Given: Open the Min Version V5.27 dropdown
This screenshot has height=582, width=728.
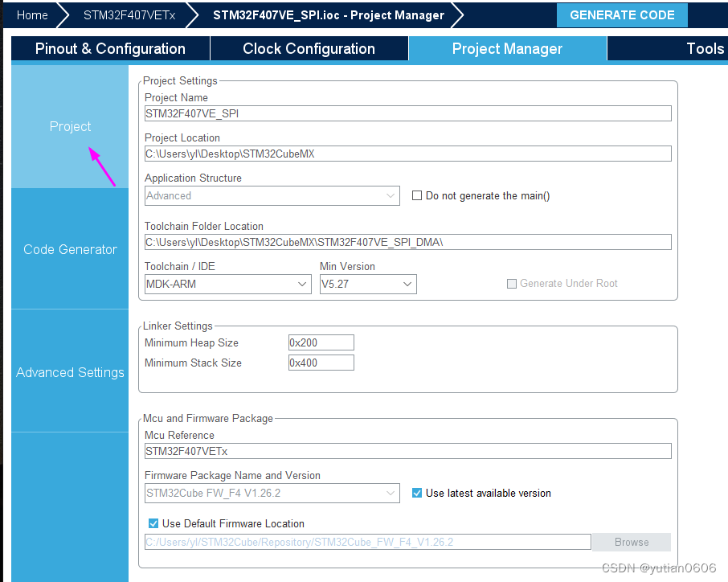Looking at the screenshot, I should (x=368, y=284).
